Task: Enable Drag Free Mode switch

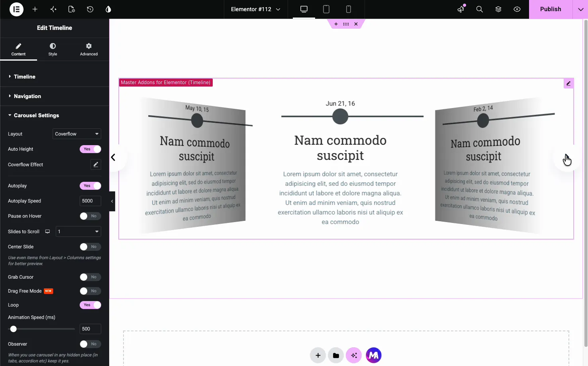Action: coord(90,291)
